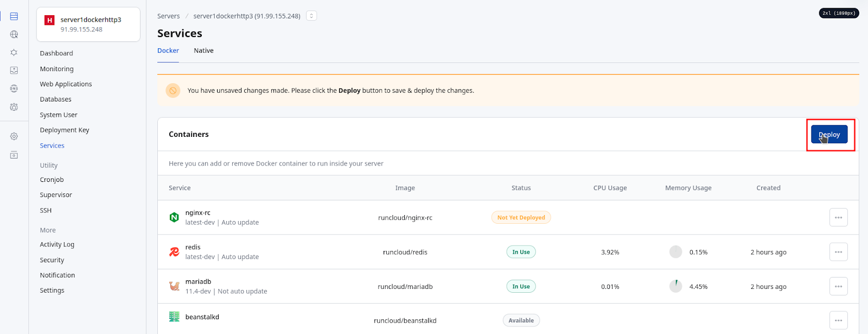Open Monitoring in the sidebar
This screenshot has height=334, width=868.
(x=56, y=69)
